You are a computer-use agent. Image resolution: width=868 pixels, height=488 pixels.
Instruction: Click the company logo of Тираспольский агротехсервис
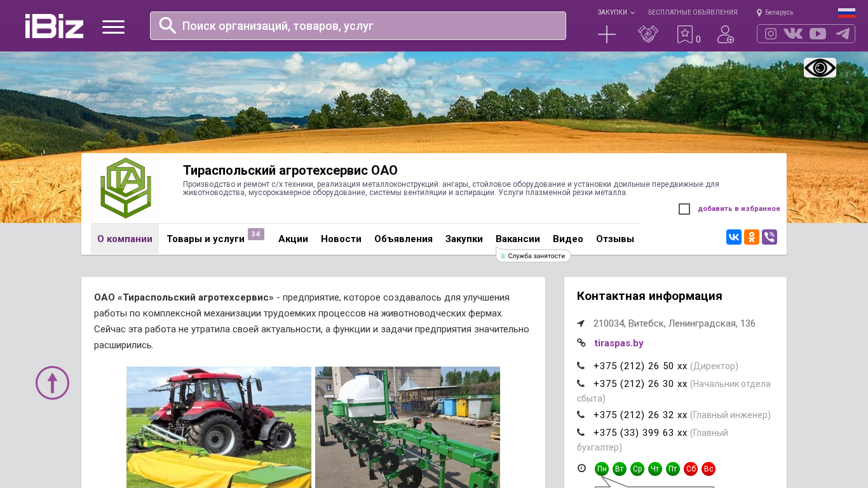pos(125,188)
